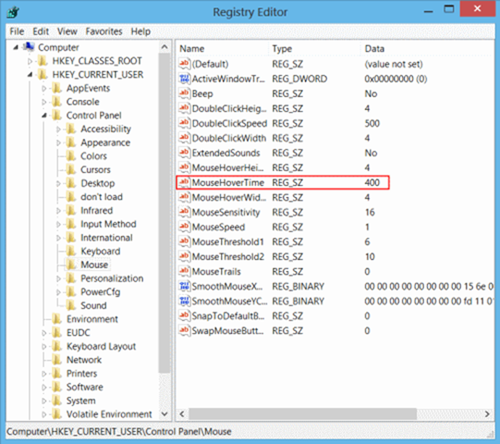The width and height of the screenshot is (500, 444).
Task: Collapse the HKEY_CURRENT_USER hive
Action: coord(30,74)
